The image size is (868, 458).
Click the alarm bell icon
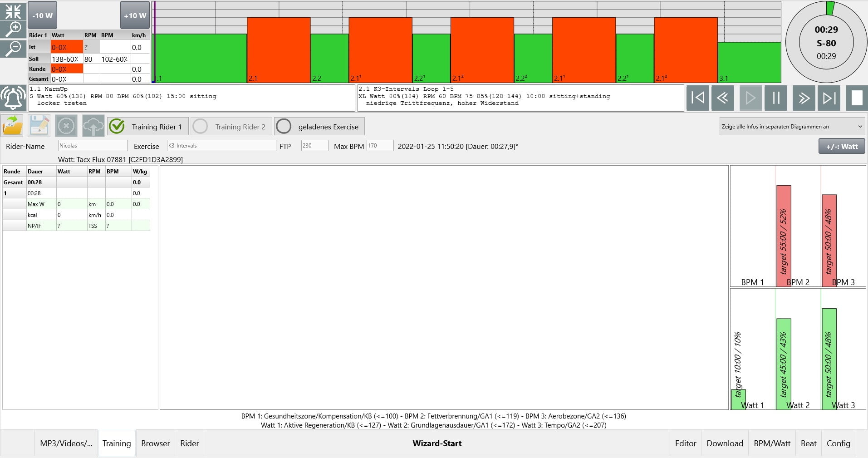(13, 98)
